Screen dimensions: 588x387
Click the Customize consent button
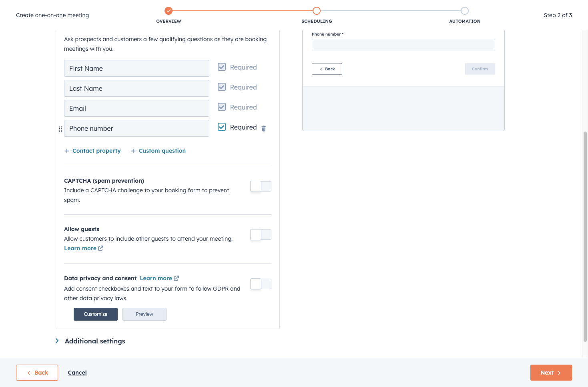[x=96, y=314]
